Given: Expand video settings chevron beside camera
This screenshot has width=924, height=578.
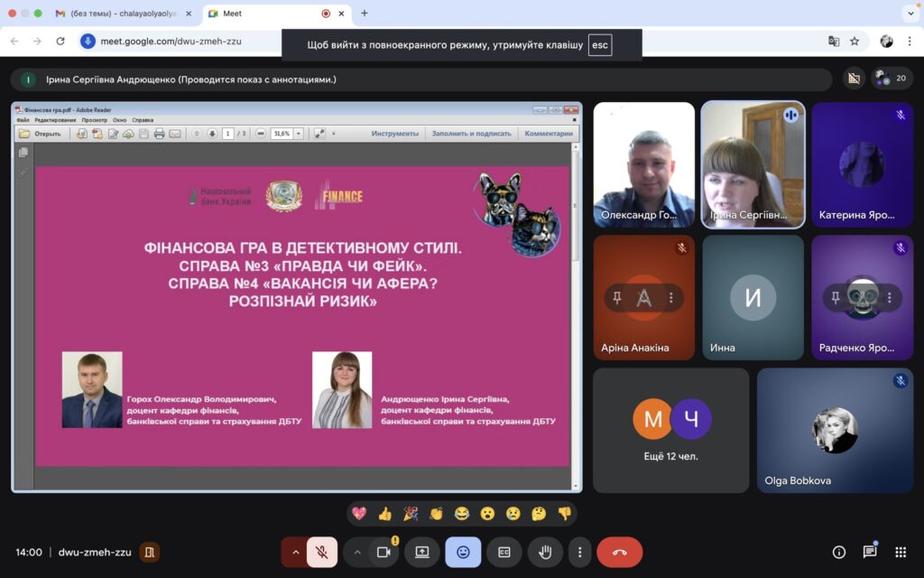Looking at the screenshot, I should click(x=357, y=552).
